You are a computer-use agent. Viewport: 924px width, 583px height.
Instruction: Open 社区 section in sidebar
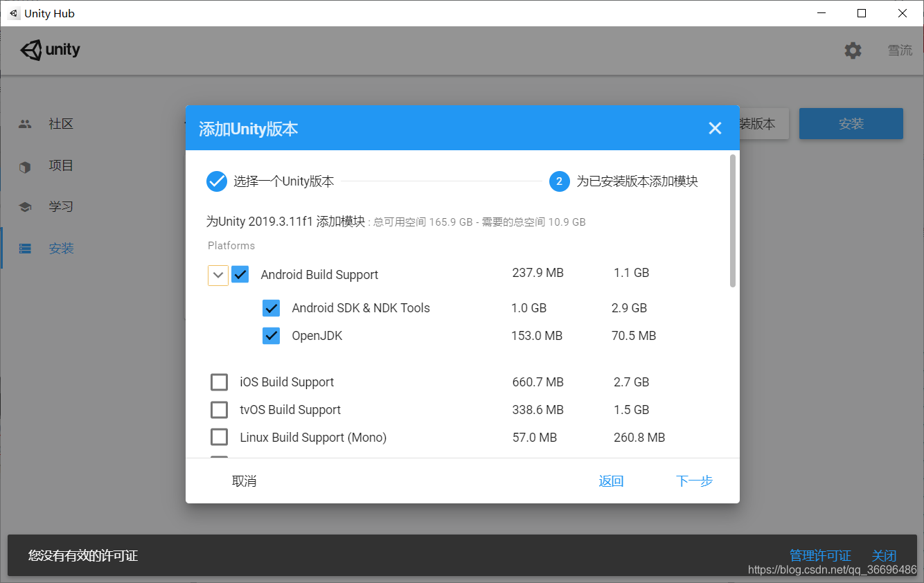point(61,124)
